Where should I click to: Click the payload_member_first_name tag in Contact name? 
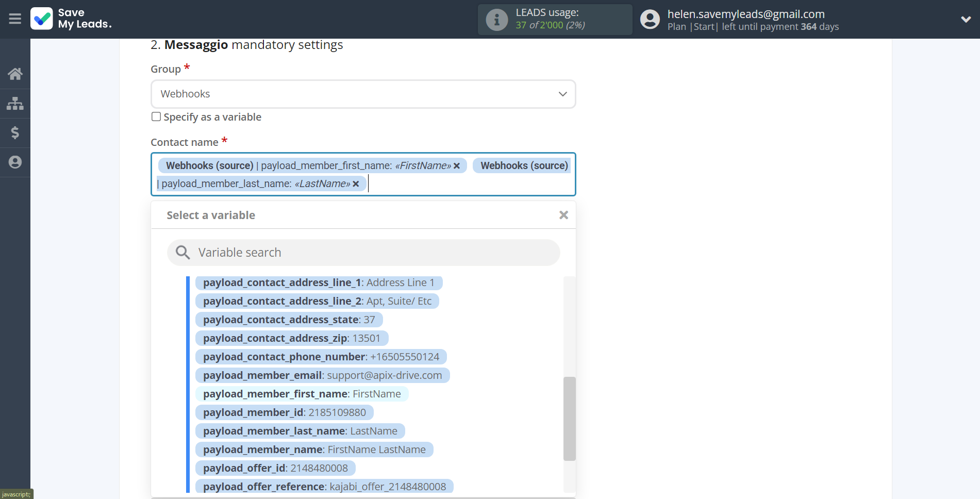coord(312,165)
